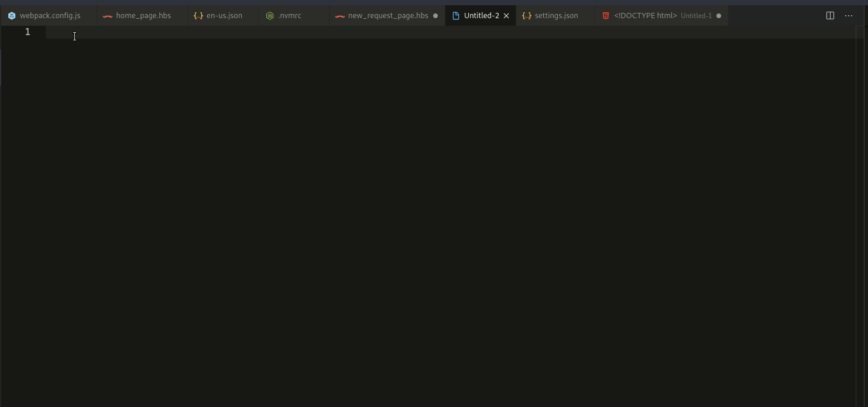Close the Untitled-2 tab
The width and height of the screenshot is (868, 407).
click(x=506, y=16)
